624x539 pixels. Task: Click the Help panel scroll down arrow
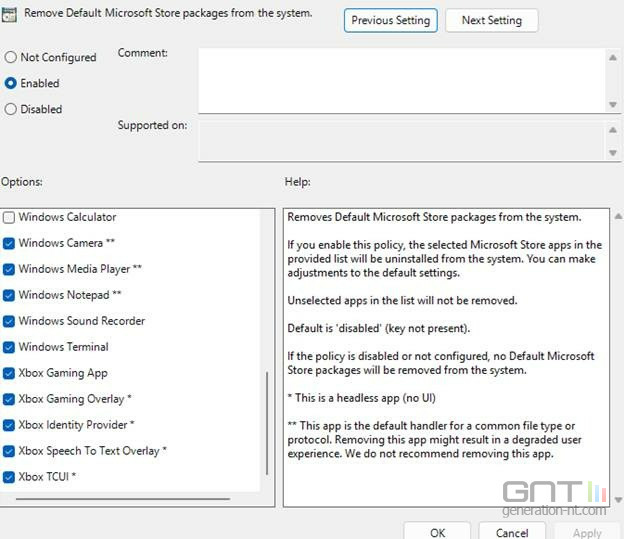(x=618, y=500)
